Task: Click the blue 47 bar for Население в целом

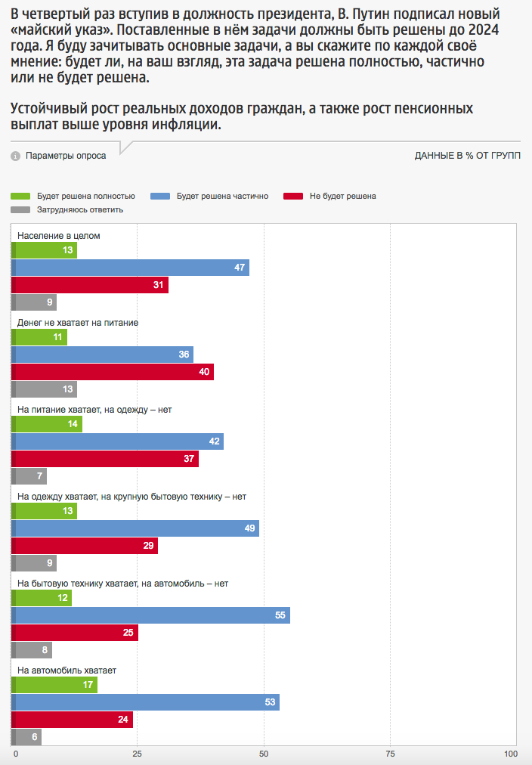Action: 131,268
